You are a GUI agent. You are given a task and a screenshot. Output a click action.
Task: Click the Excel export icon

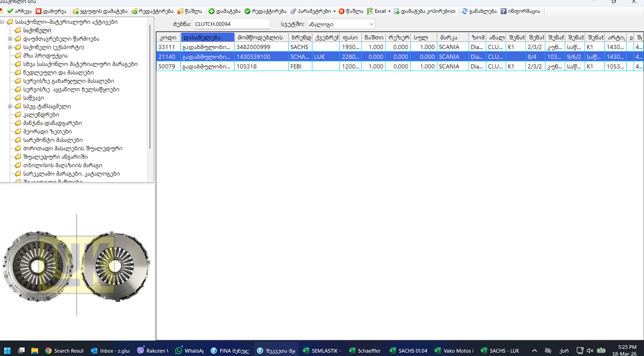tap(370, 11)
